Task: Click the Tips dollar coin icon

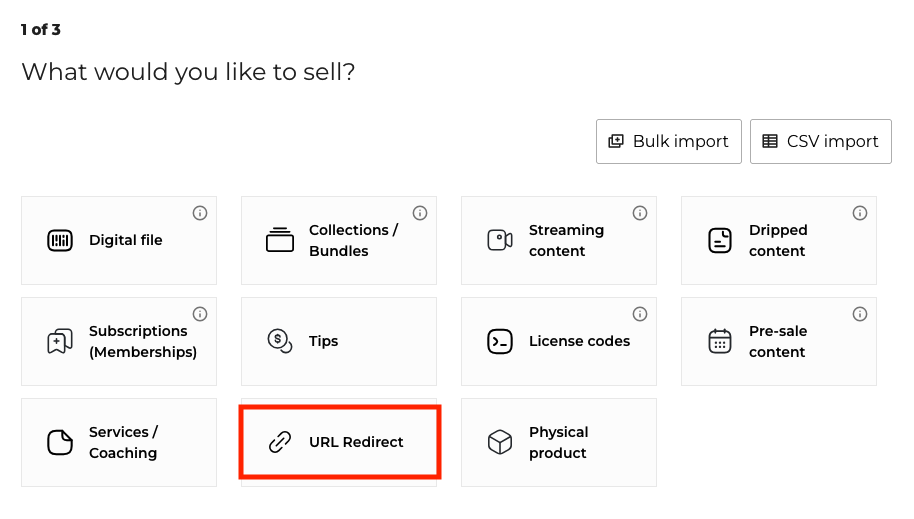Action: pyautogui.click(x=280, y=341)
